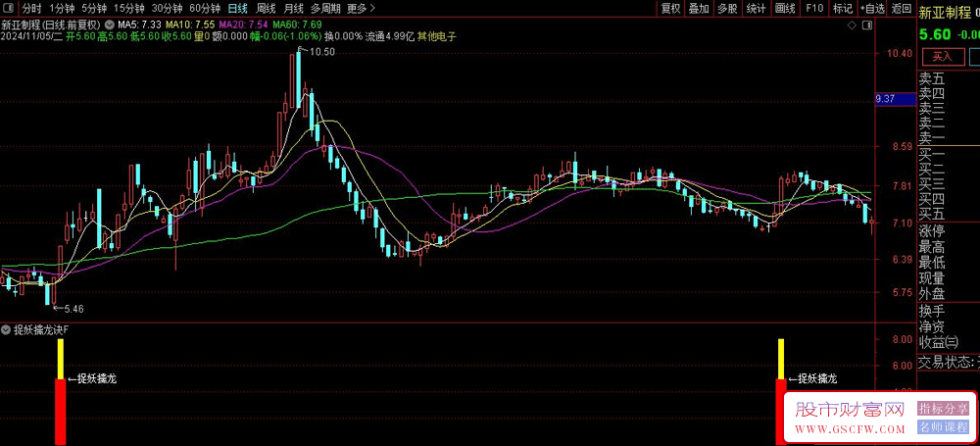Image resolution: width=980 pixels, height=446 pixels.
Task: Toggle 复权 price adjustment
Action: coord(670,8)
